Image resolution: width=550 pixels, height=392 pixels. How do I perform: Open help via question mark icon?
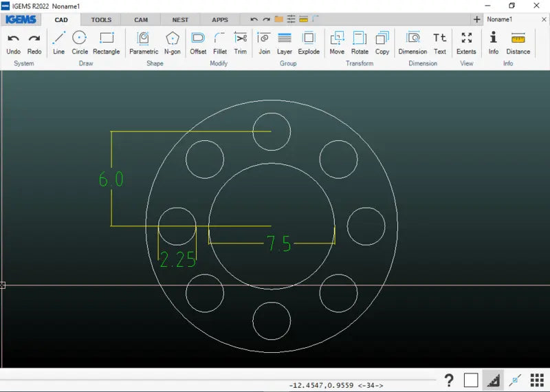[x=449, y=380]
